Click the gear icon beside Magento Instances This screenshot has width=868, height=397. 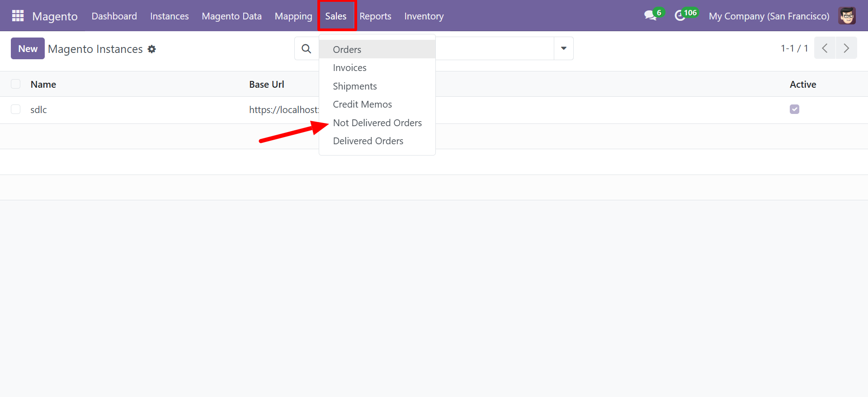[152, 49]
